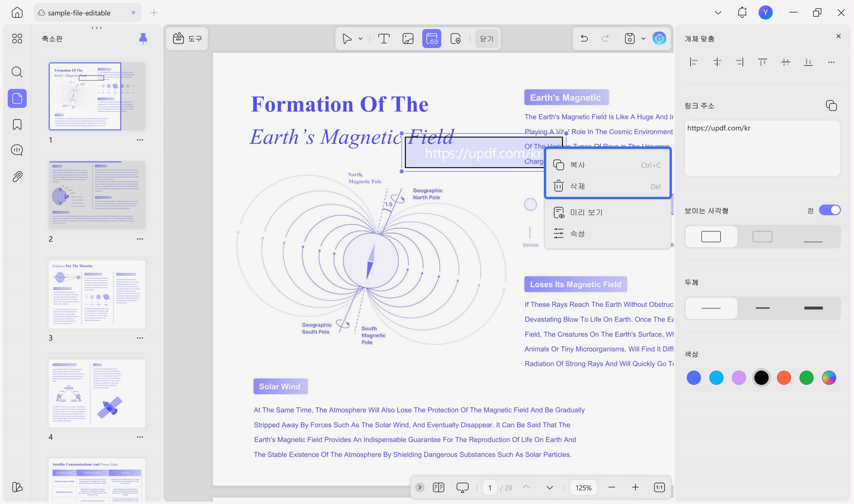The image size is (854, 504).
Task: Undo the last action
Action: [584, 38]
